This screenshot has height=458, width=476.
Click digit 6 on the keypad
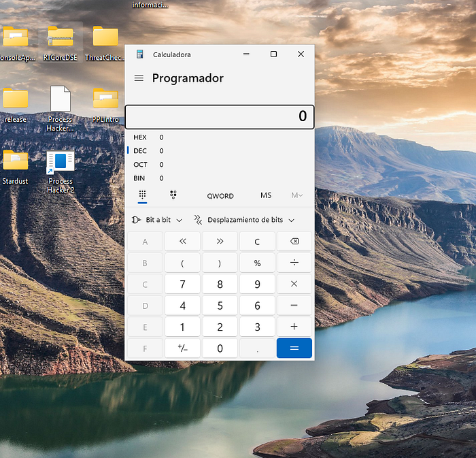coord(257,306)
